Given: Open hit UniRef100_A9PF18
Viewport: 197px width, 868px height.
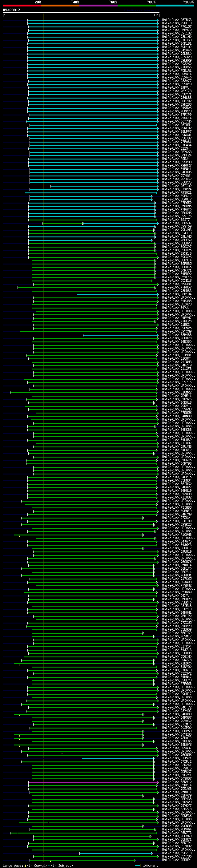Looking at the screenshot, I should tap(177, 23).
